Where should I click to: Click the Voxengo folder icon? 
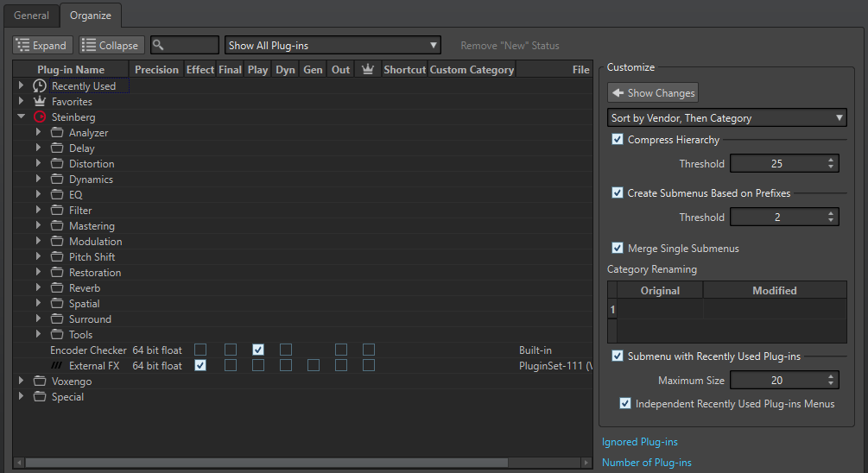[40, 382]
